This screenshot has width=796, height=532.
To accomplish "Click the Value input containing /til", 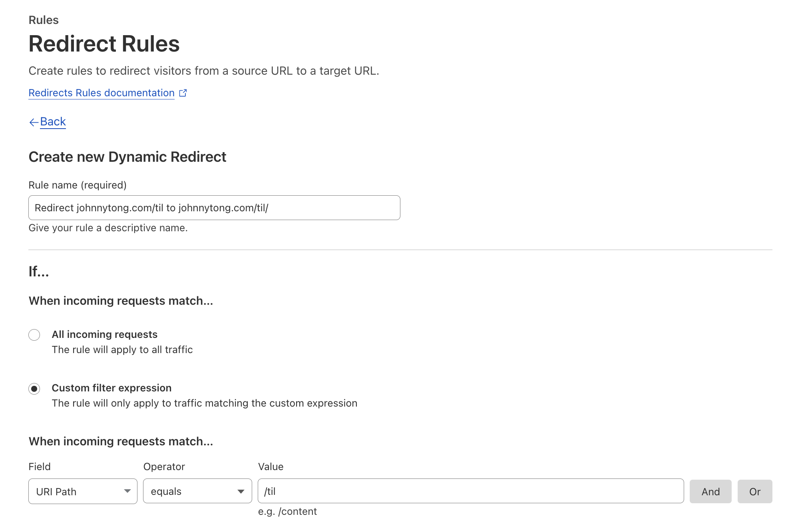I will (x=471, y=491).
